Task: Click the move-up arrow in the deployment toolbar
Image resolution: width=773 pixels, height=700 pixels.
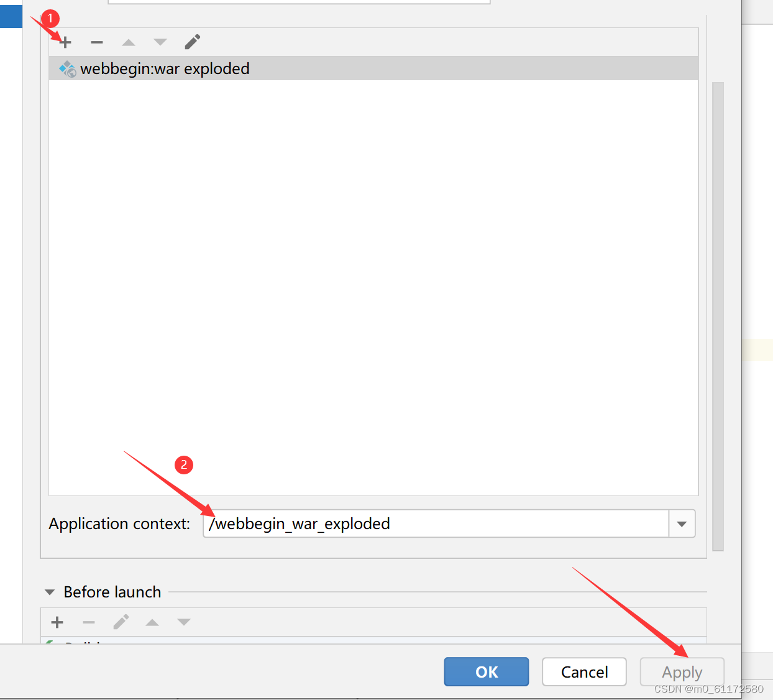Action: [x=128, y=42]
